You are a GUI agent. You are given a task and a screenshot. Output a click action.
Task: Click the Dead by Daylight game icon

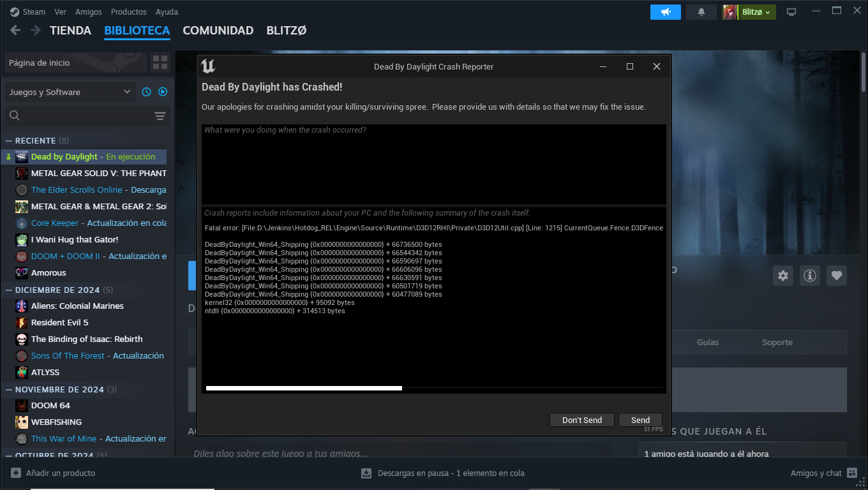tap(22, 156)
